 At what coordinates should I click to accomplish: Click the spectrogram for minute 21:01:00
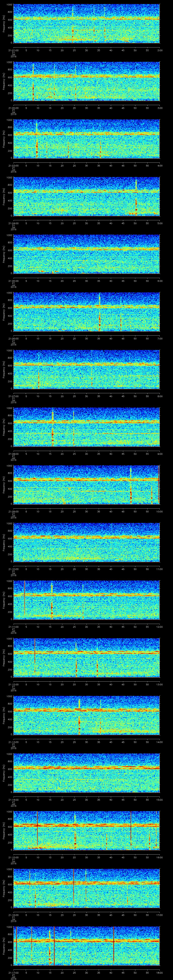87,24
